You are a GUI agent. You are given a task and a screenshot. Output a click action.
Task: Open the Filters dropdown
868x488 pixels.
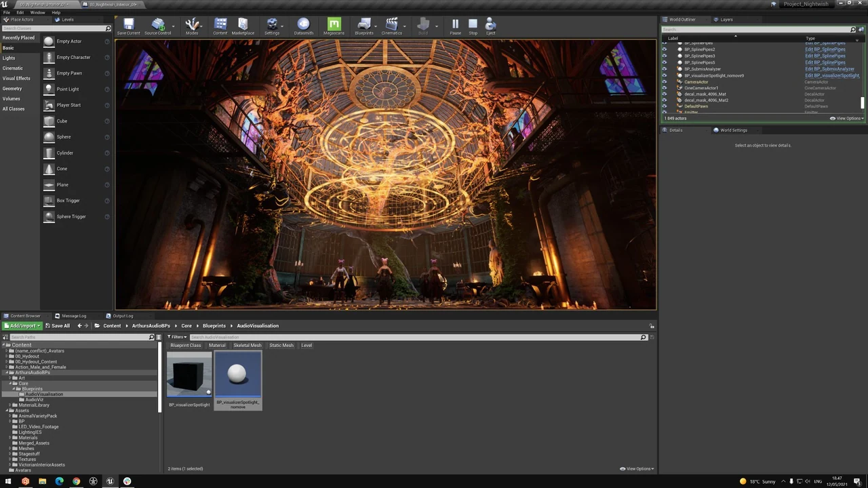pyautogui.click(x=177, y=337)
